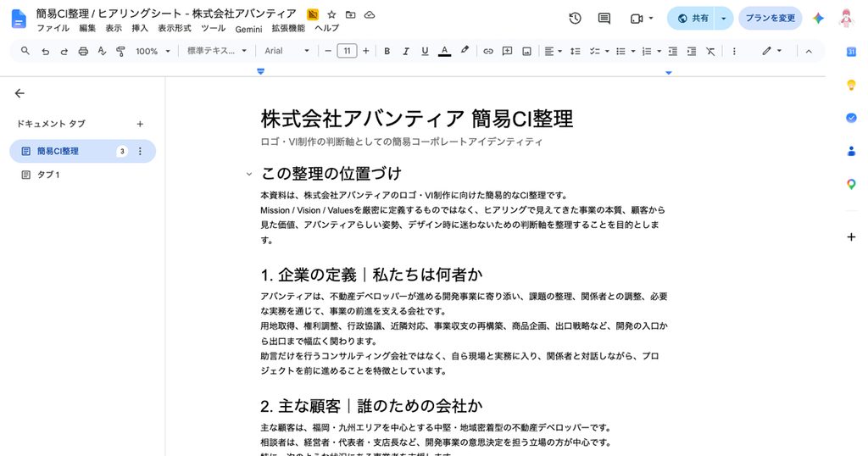The height and width of the screenshot is (456, 868).
Task: Open the Google account avatar
Action: (846, 19)
